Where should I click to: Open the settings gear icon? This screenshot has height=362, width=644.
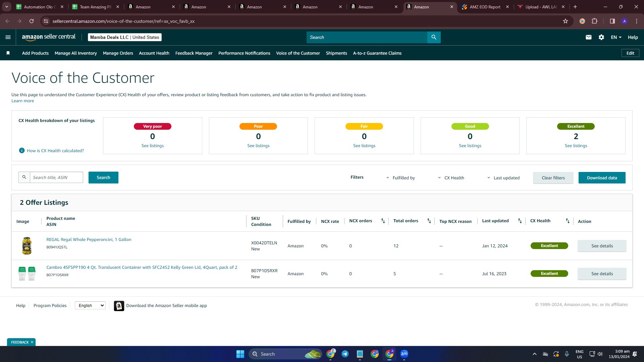(601, 37)
